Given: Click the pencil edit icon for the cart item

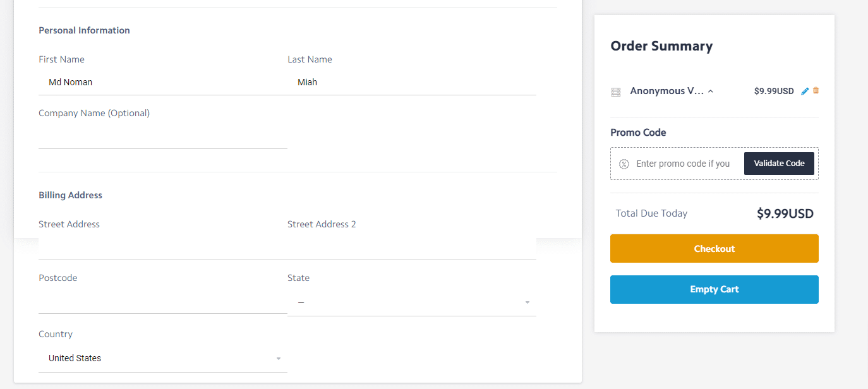Looking at the screenshot, I should click(804, 91).
